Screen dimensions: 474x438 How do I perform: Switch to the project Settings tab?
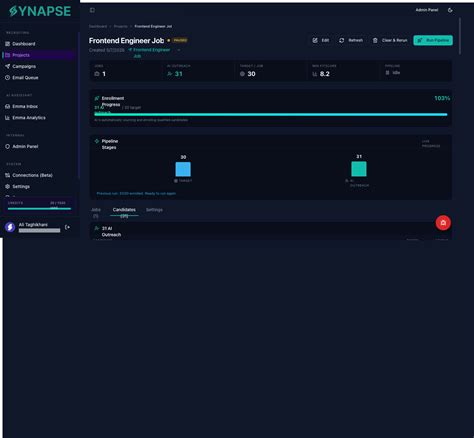[154, 210]
